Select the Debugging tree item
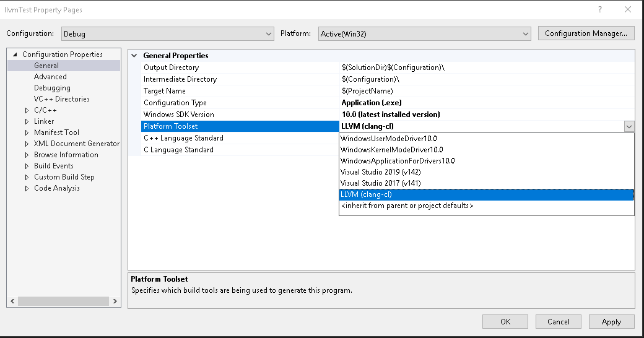Image resolution: width=644 pixels, height=338 pixels. (x=52, y=87)
